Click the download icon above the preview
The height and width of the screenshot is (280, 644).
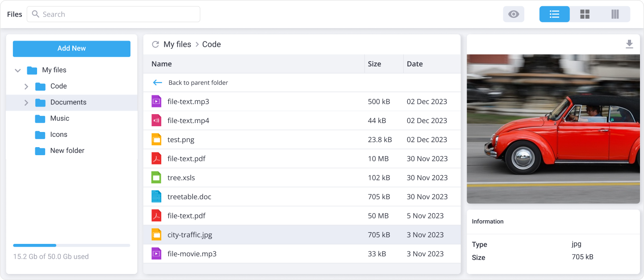[x=629, y=44]
